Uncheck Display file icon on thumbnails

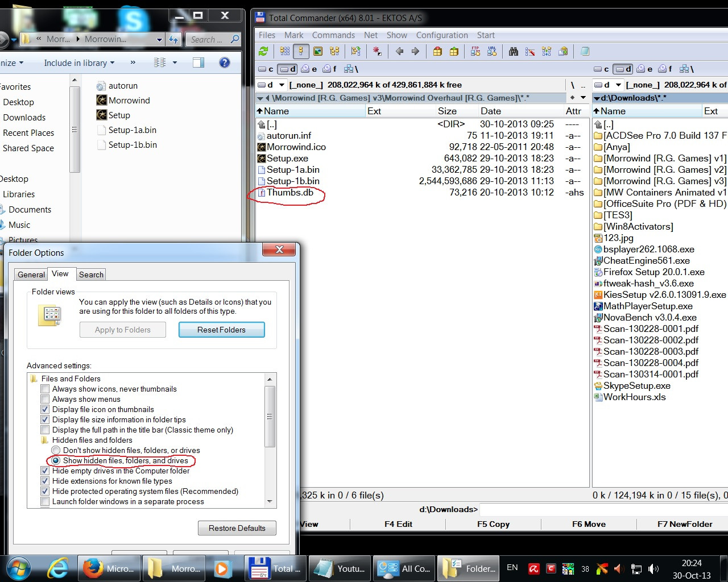click(x=45, y=410)
